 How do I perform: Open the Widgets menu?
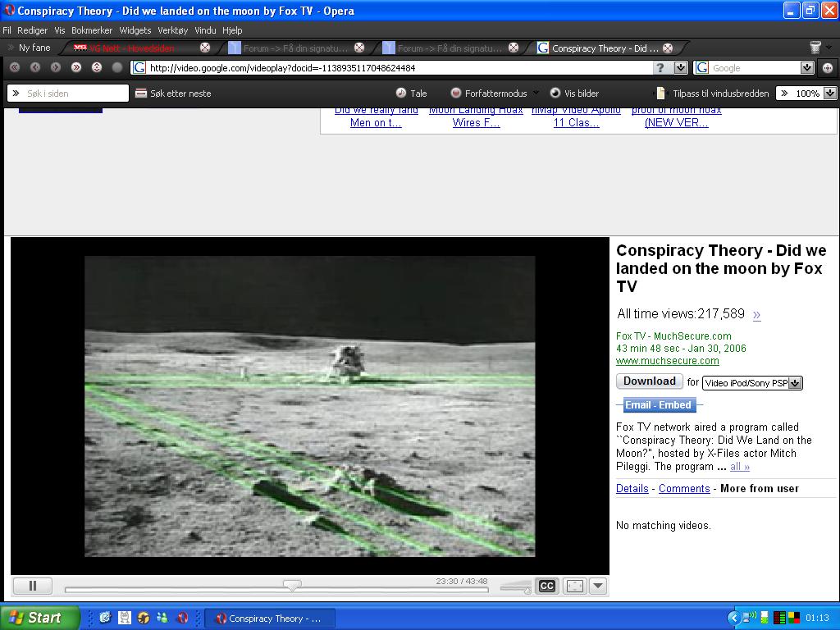(135, 30)
